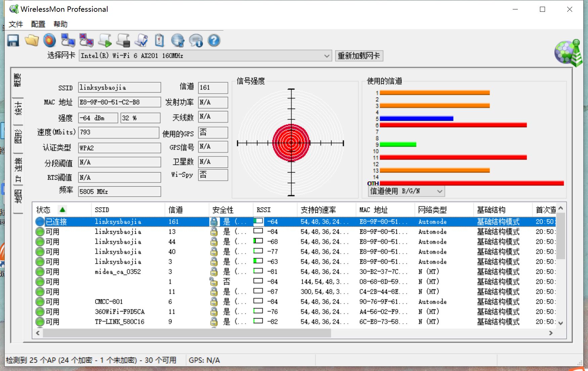
Task: Select the connected linksysbaojia channel 161 row
Action: tap(295, 222)
